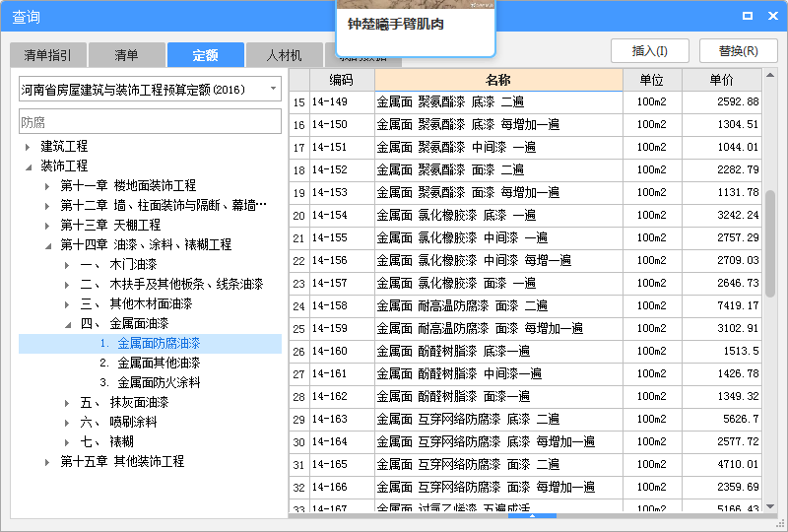Image resolution: width=788 pixels, height=532 pixels.
Task: Click the 替换(R) button
Action: [x=738, y=51]
